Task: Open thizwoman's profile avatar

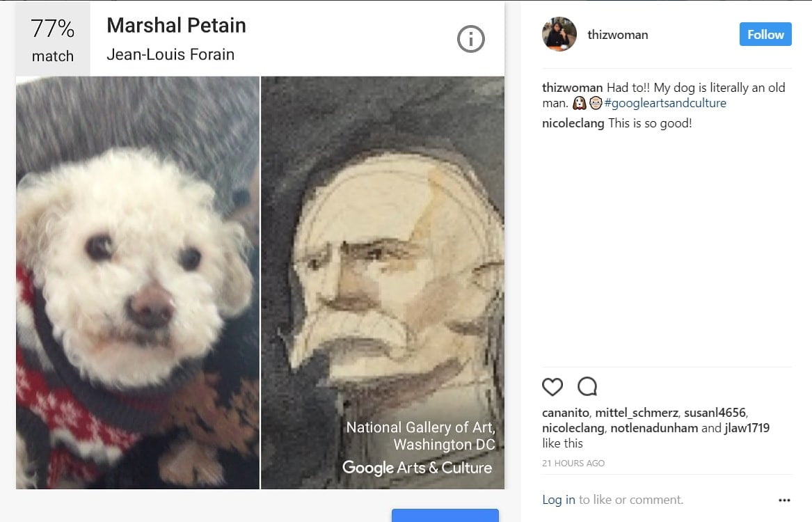Action: 559,34
